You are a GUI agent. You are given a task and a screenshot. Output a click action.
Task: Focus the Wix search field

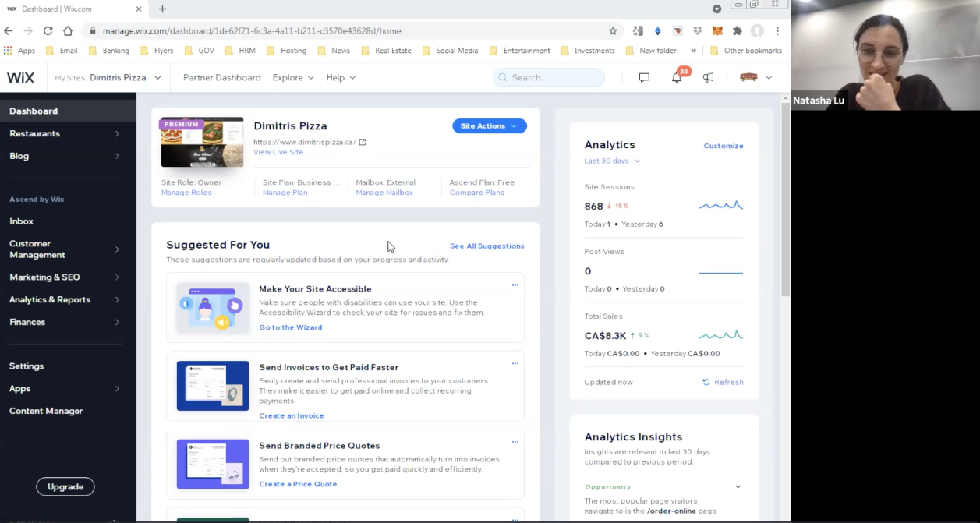click(549, 77)
